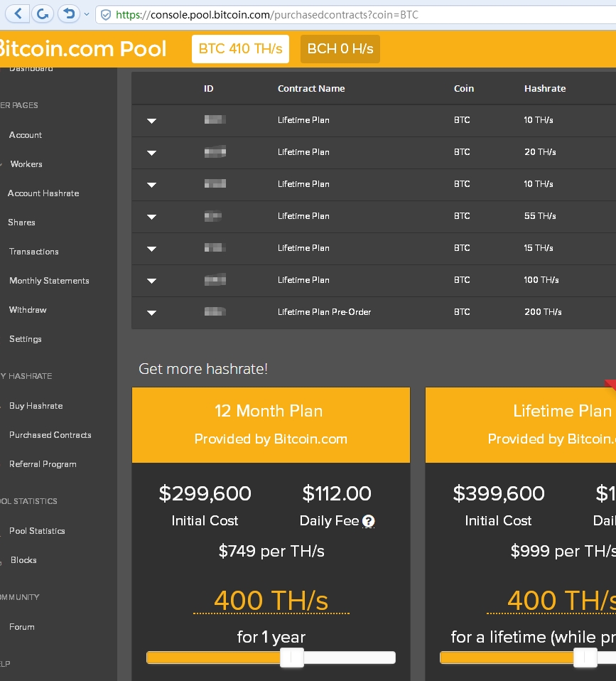Click the Lifetime Plan hashrate slider handle

pos(585,658)
